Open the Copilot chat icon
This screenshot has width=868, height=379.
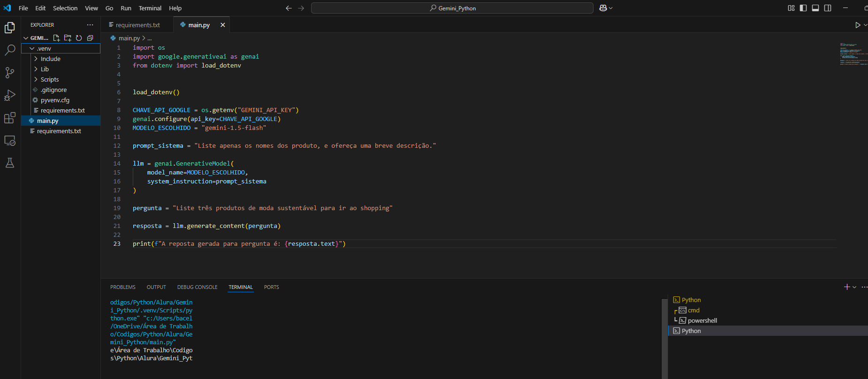pos(603,8)
